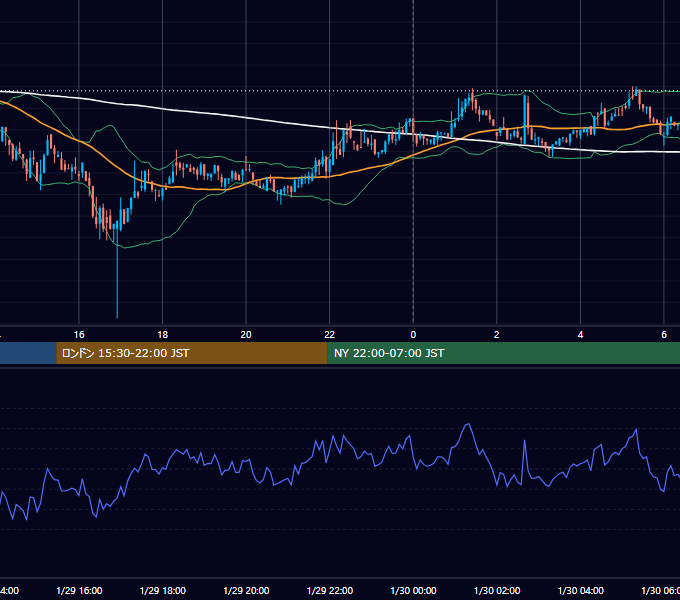Click the 1/30 04:00 label on lower axis
This screenshot has height=600, width=680.
pos(581,590)
